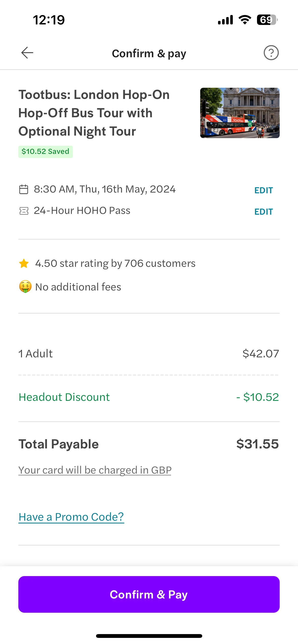The width and height of the screenshot is (298, 644).
Task: Tap the money-face emoji icon
Action: point(25,287)
